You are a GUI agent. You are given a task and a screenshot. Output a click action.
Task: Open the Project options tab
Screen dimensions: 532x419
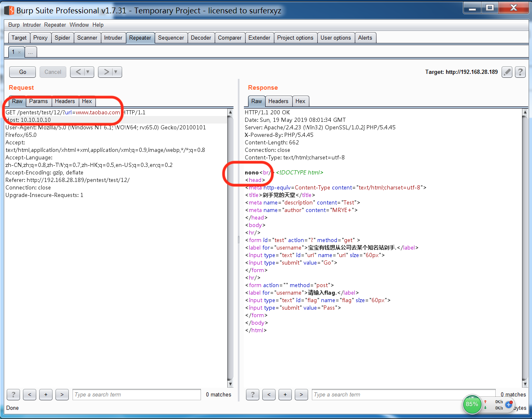pos(295,38)
